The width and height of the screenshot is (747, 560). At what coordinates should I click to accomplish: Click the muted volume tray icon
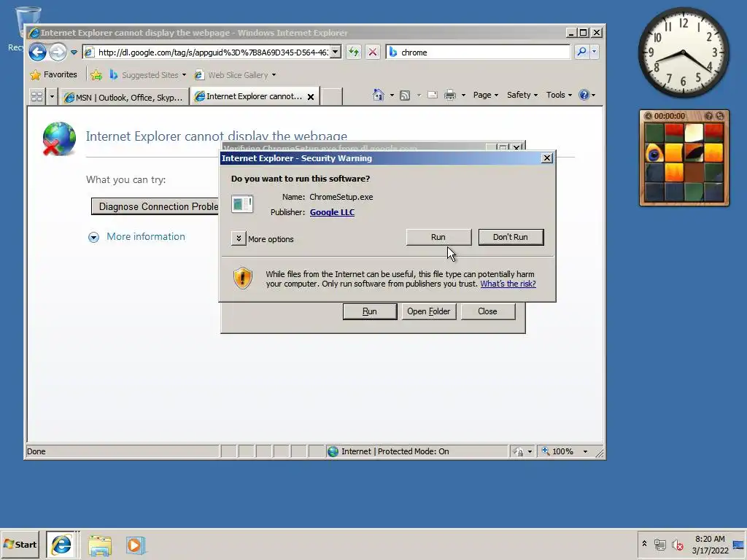[677, 545]
